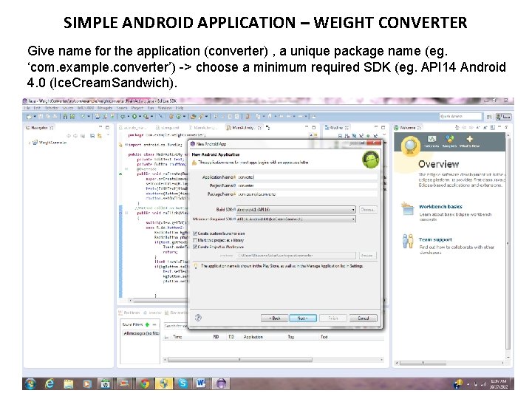Toggle Mark this project as a library
This screenshot has width=532, height=399.
tap(195, 240)
